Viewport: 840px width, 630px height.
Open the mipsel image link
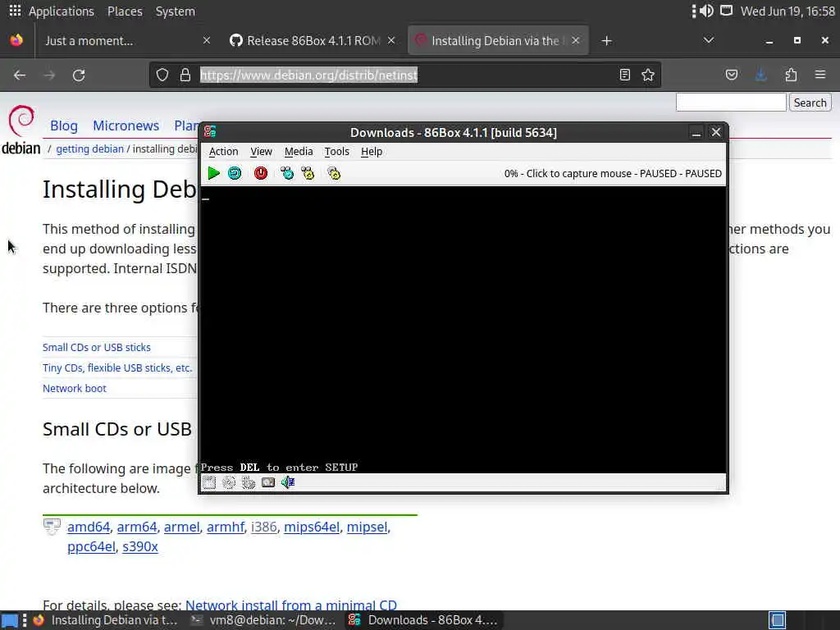[x=367, y=527]
